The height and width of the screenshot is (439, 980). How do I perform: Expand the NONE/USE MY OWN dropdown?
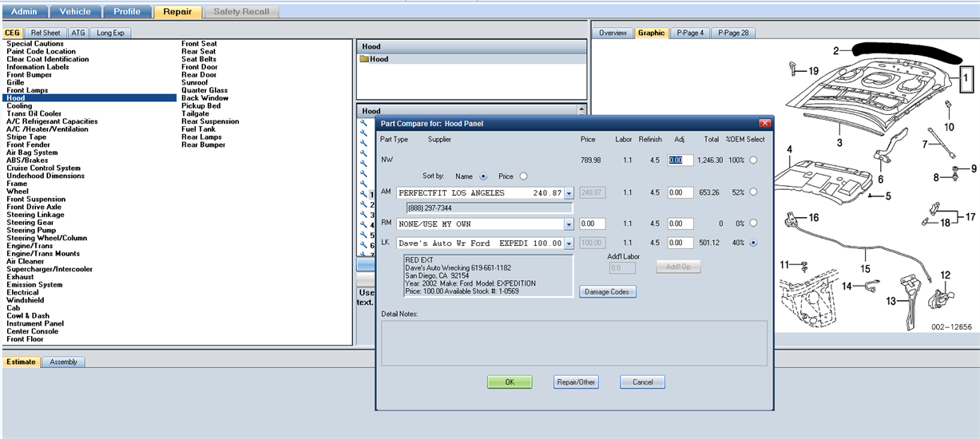coord(569,224)
